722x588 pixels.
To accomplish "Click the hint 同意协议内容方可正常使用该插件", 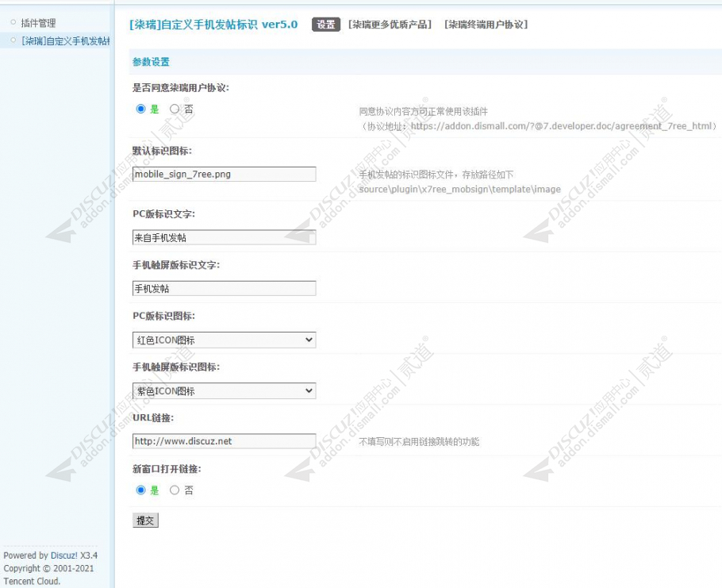I will coord(423,111).
